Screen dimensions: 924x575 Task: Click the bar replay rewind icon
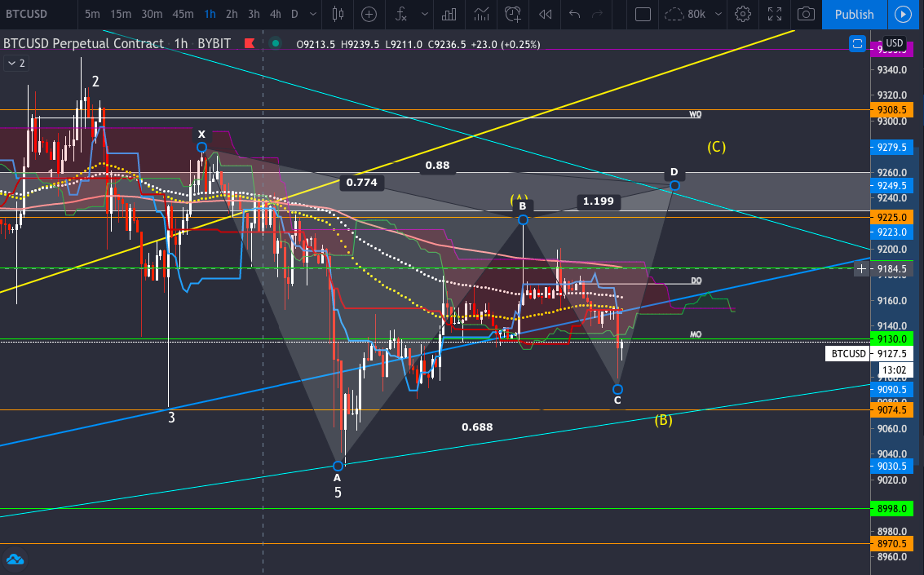545,14
